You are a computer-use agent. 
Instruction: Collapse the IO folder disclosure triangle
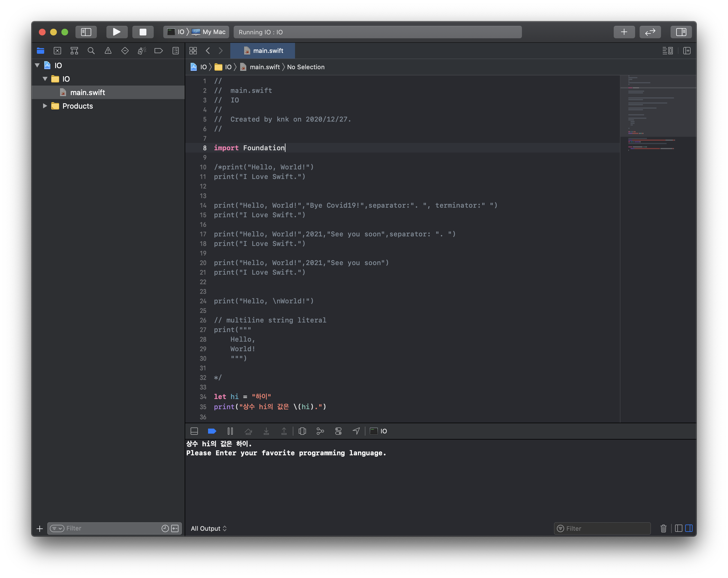[x=45, y=79]
